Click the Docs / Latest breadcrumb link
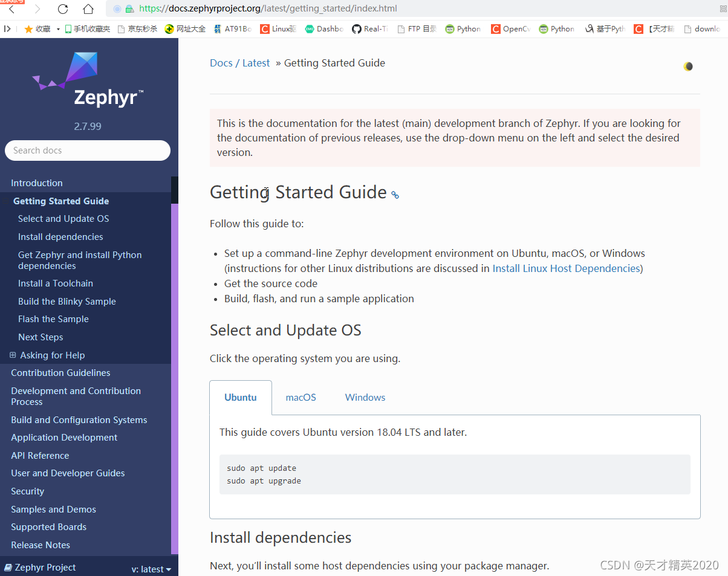The height and width of the screenshot is (576, 728). [x=239, y=63]
